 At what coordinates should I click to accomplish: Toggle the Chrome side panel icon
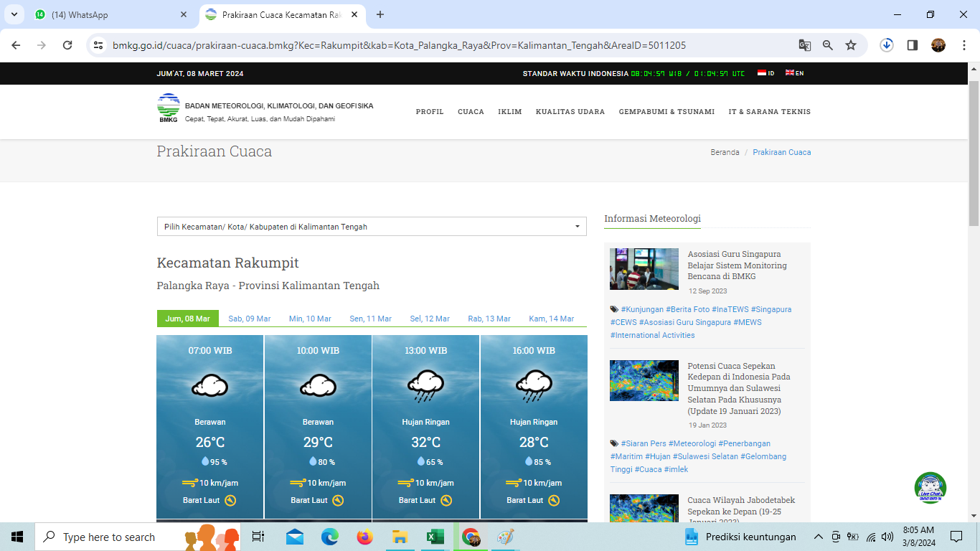[x=913, y=45]
